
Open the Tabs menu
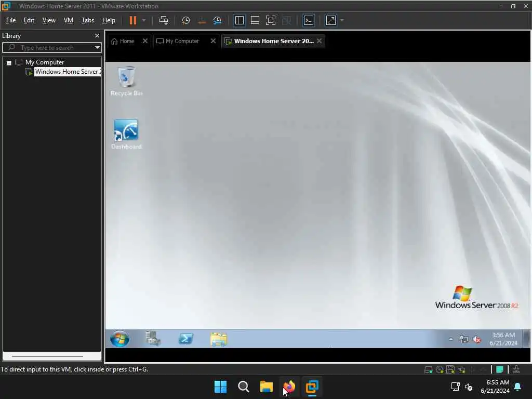(x=87, y=20)
